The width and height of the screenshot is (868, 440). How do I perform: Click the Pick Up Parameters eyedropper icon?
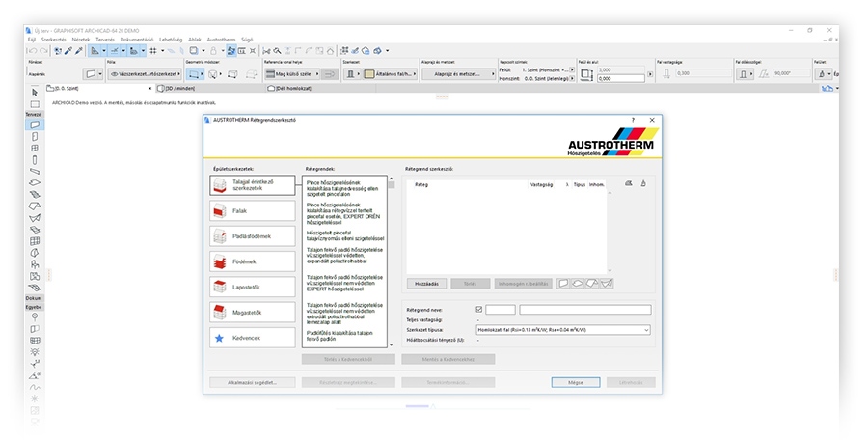point(68,51)
